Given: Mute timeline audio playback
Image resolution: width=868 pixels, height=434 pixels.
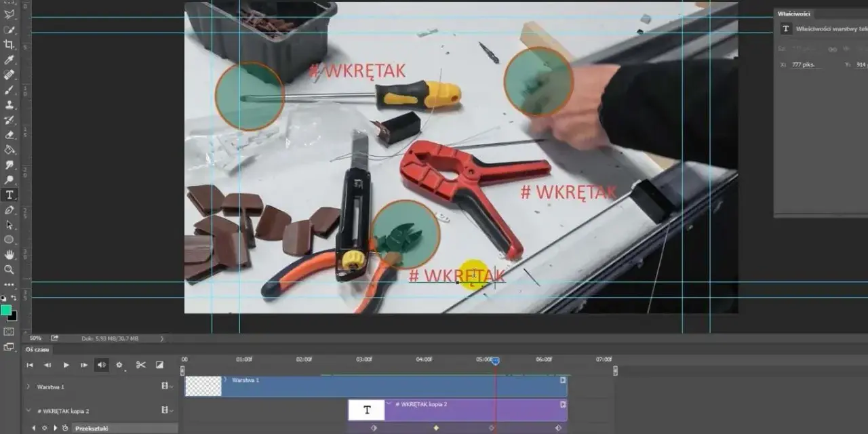Looking at the screenshot, I should (x=102, y=365).
